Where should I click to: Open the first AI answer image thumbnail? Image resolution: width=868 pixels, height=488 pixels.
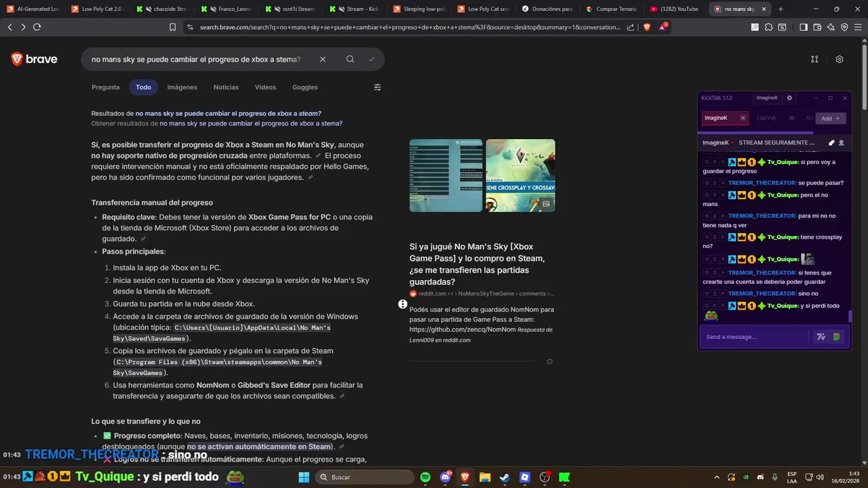[446, 176]
